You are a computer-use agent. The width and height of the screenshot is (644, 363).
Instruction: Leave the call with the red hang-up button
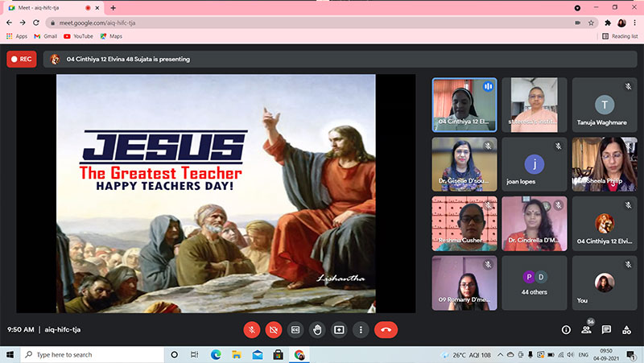(x=386, y=330)
